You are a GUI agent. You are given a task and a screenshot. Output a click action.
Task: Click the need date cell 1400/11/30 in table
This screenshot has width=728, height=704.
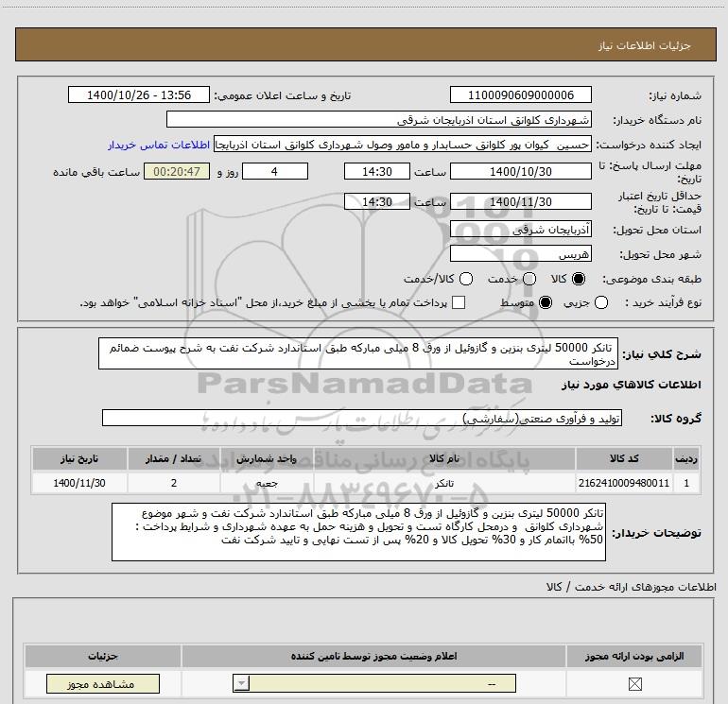click(x=79, y=483)
